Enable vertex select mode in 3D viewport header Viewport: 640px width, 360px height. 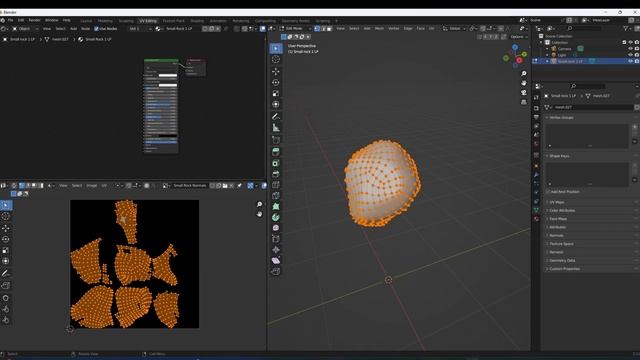pos(317,29)
